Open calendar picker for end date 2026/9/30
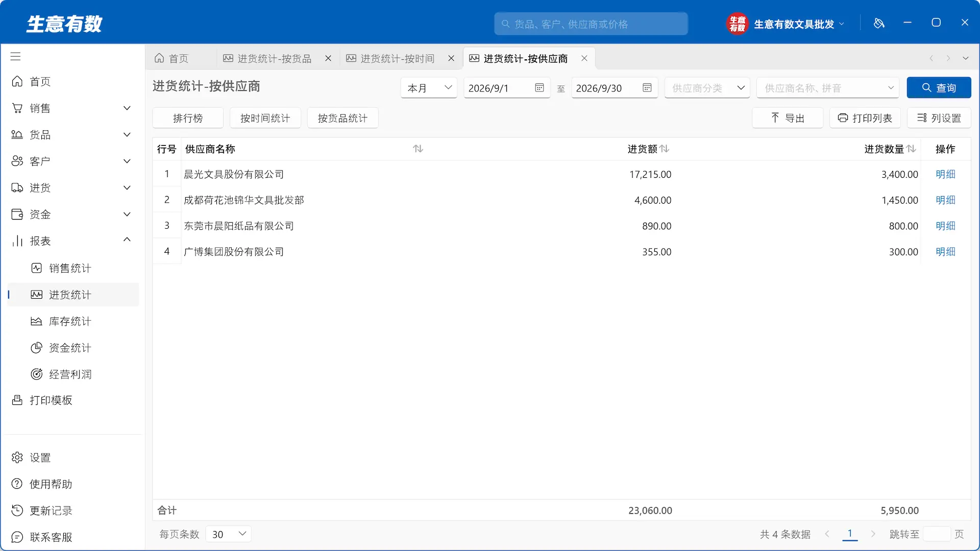The height and width of the screenshot is (551, 980). 647,88
